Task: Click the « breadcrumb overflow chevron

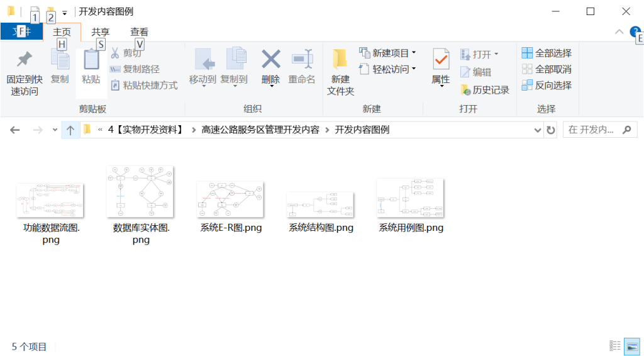Action: [x=100, y=130]
